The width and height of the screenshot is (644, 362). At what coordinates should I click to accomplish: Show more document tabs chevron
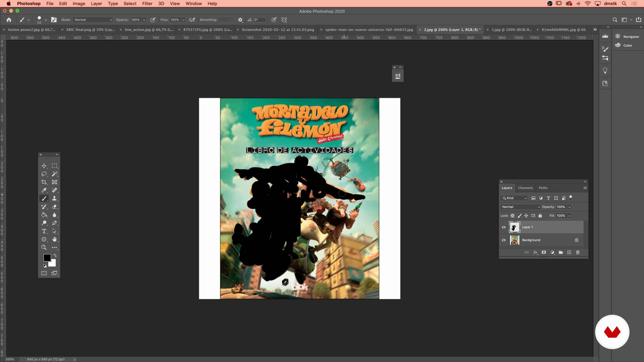pyautogui.click(x=595, y=29)
